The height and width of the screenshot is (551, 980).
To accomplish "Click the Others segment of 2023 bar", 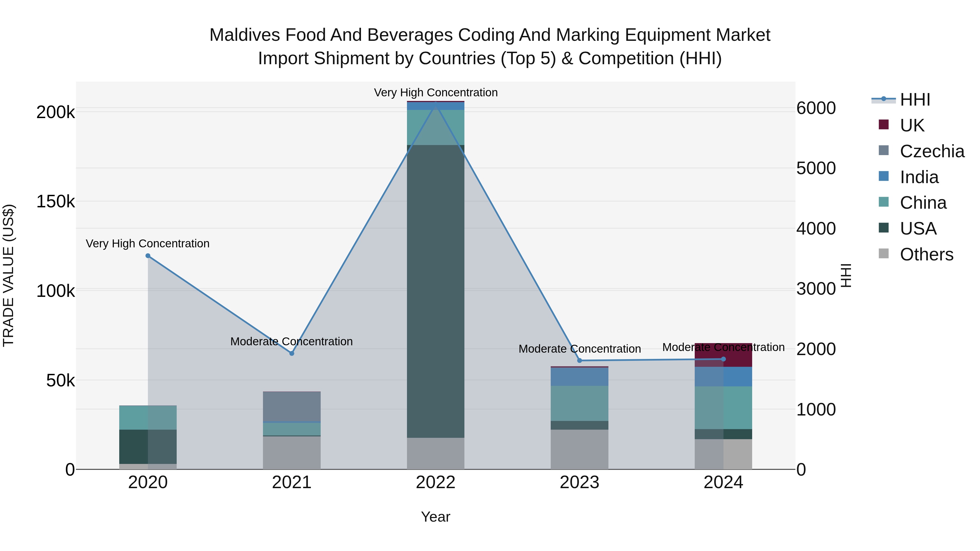I will (579, 450).
